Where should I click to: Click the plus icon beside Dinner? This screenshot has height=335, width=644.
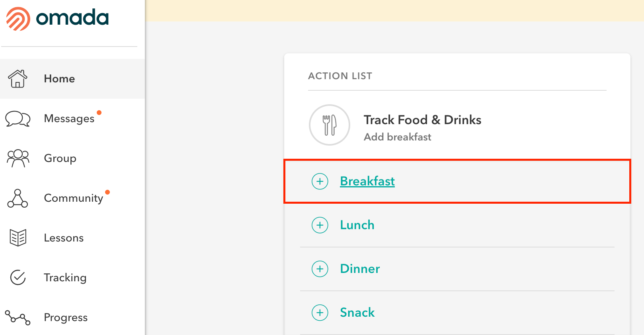click(x=320, y=269)
